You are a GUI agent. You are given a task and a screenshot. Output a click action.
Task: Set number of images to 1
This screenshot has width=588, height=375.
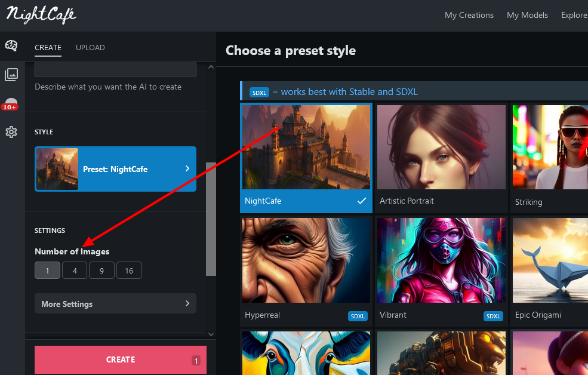pyautogui.click(x=47, y=271)
